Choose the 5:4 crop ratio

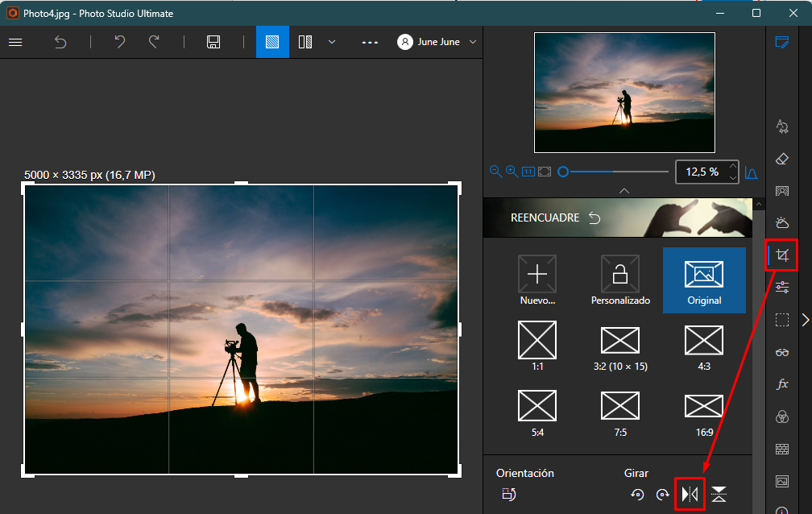pos(537,413)
